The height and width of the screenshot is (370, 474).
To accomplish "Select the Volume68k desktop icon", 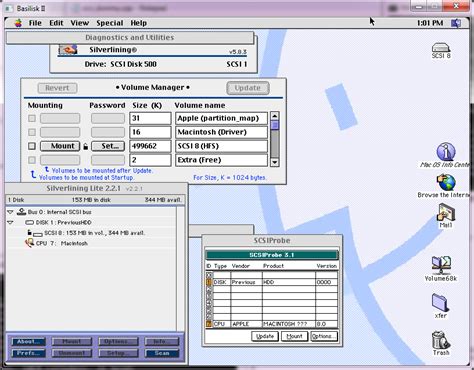I will click(x=441, y=269).
